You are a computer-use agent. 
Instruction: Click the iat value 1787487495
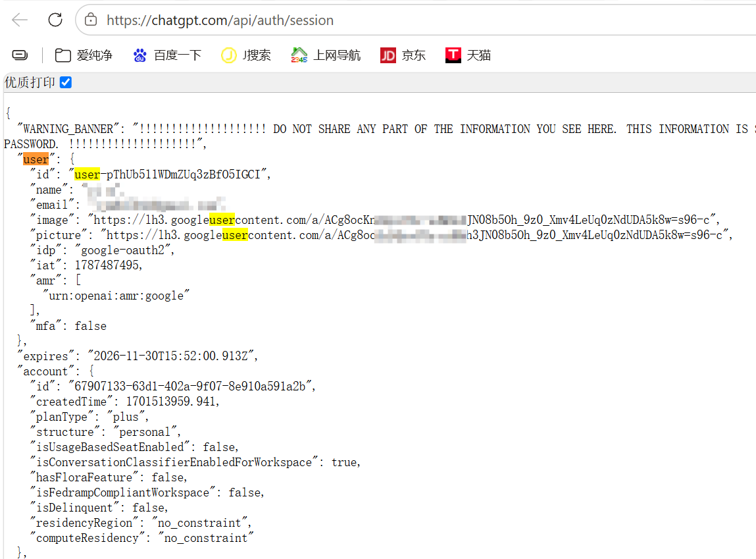coord(107,265)
